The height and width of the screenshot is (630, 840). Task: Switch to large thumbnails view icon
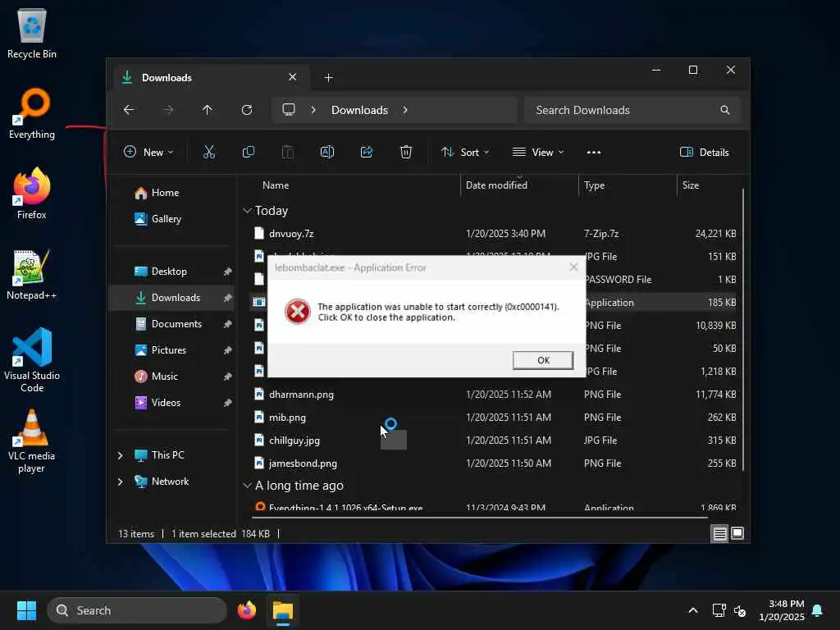[737, 533]
